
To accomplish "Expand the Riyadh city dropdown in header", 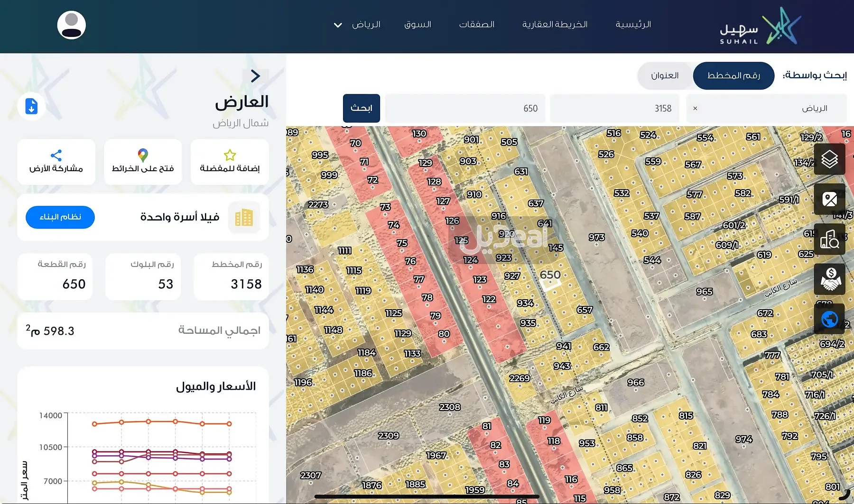I will (x=357, y=25).
